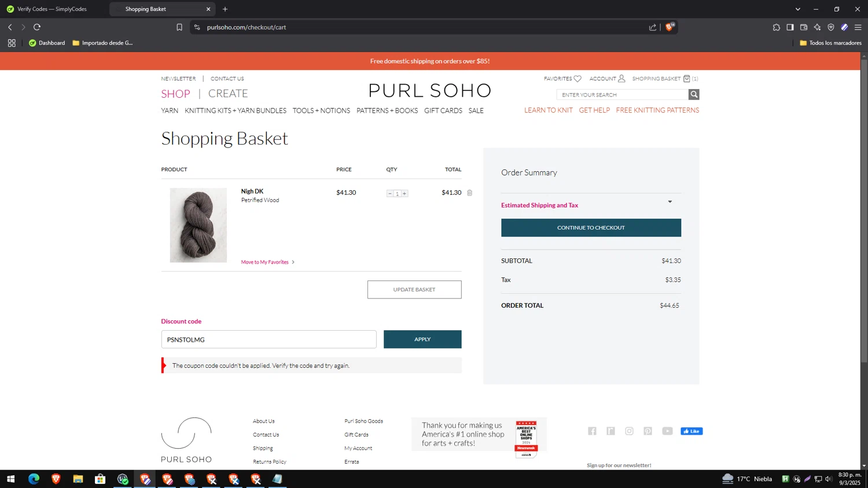Click LEARN TO KNIT link
Viewport: 868px width, 488px height.
tap(549, 110)
